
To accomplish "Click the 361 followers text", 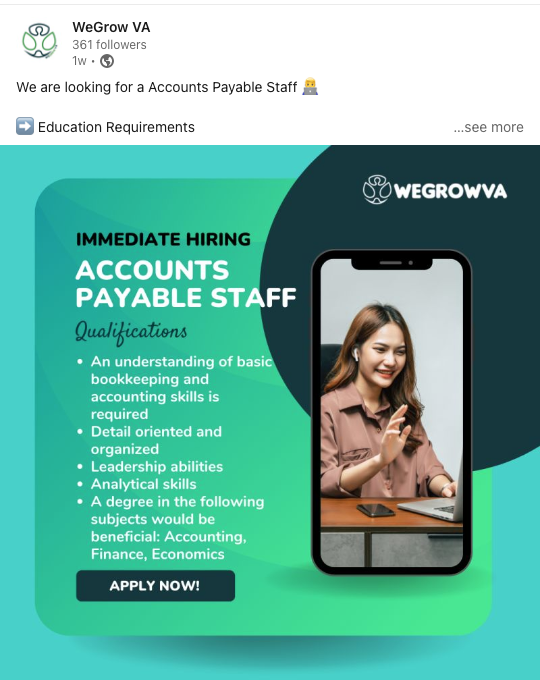I will pos(109,45).
